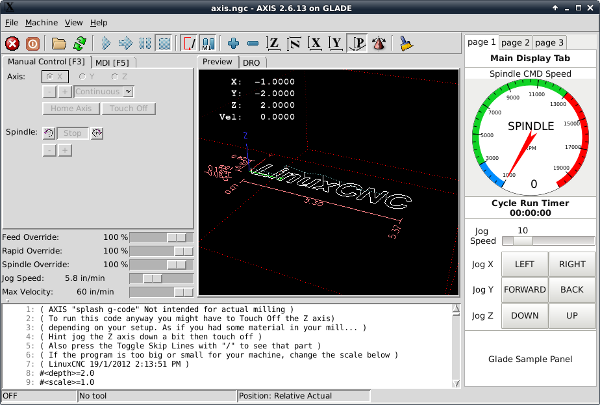
Task: Clear live plot with broom icon
Action: pyautogui.click(x=406, y=44)
